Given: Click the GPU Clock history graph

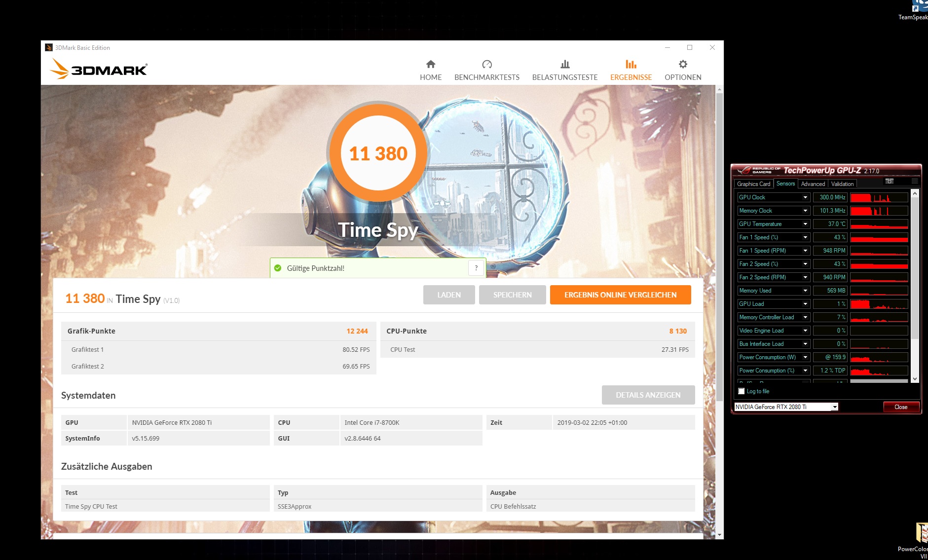Looking at the screenshot, I should (x=879, y=197).
